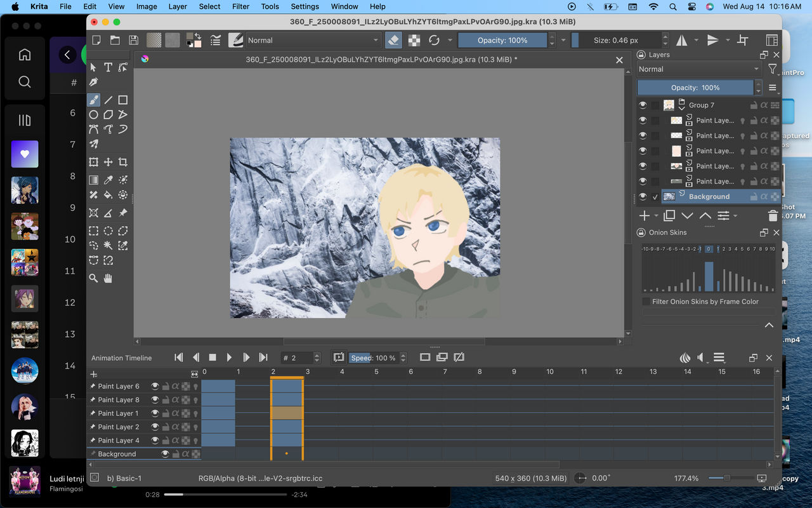
Task: Duplicate layer in Layers panel
Action: (669, 216)
